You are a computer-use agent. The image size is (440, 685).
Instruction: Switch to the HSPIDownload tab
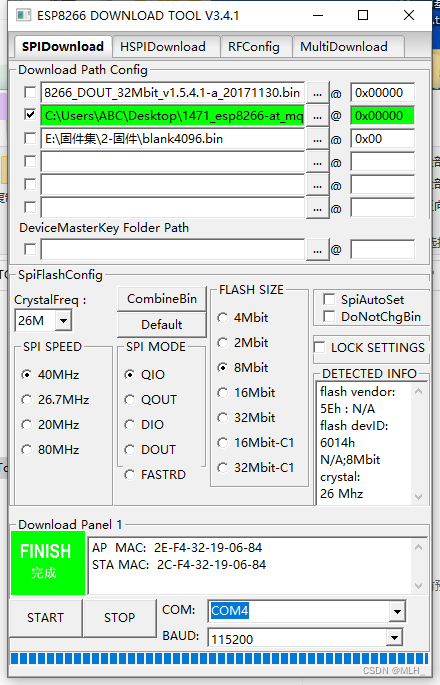tap(166, 47)
